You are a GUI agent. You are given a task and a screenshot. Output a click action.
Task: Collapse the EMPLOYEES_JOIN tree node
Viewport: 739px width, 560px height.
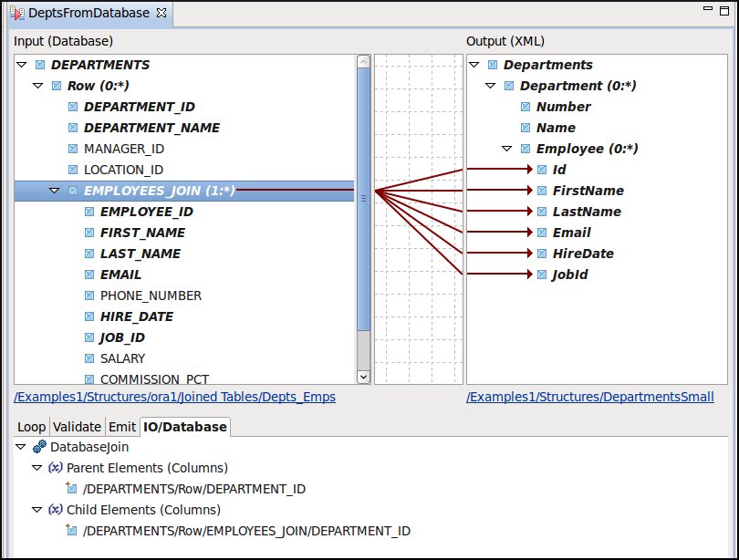tap(55, 191)
